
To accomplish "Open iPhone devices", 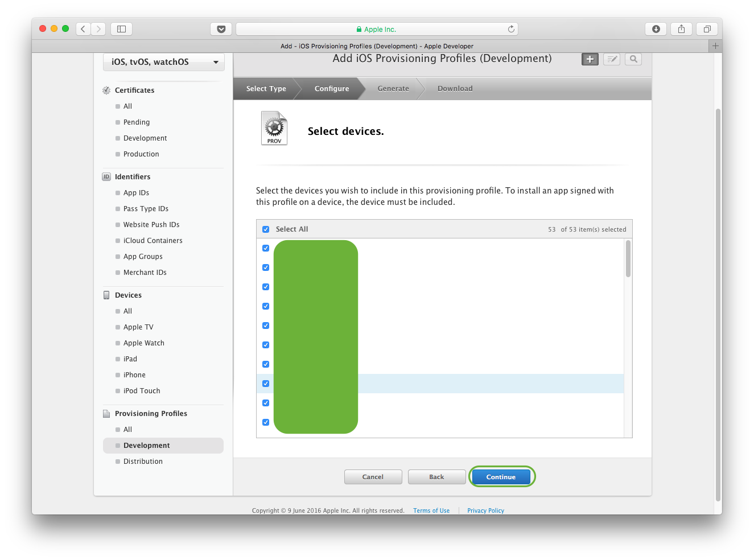I will 134,374.
